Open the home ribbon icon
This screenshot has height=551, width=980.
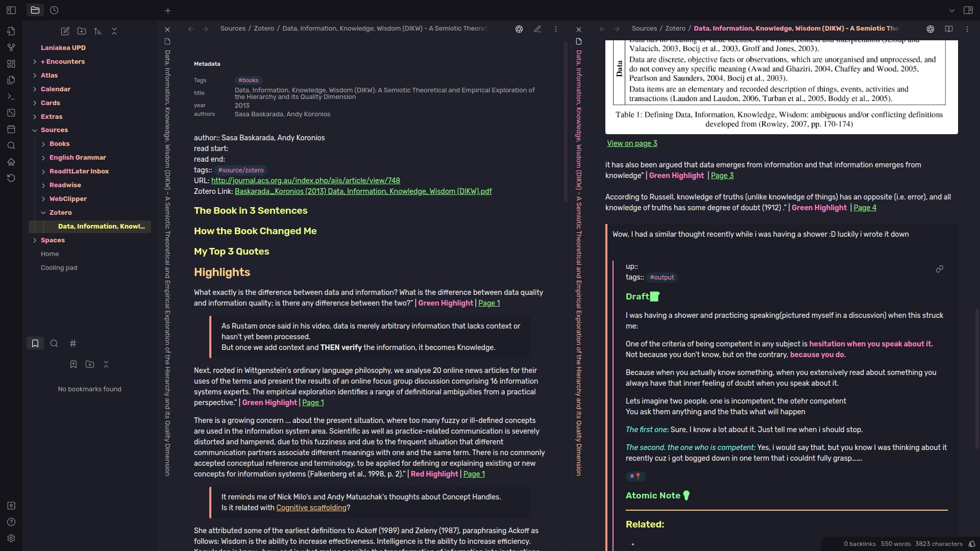(11, 162)
